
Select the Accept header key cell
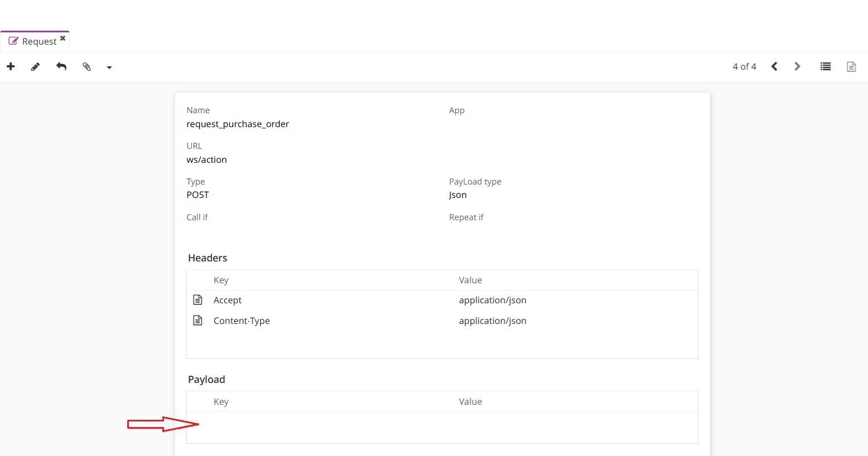(228, 300)
